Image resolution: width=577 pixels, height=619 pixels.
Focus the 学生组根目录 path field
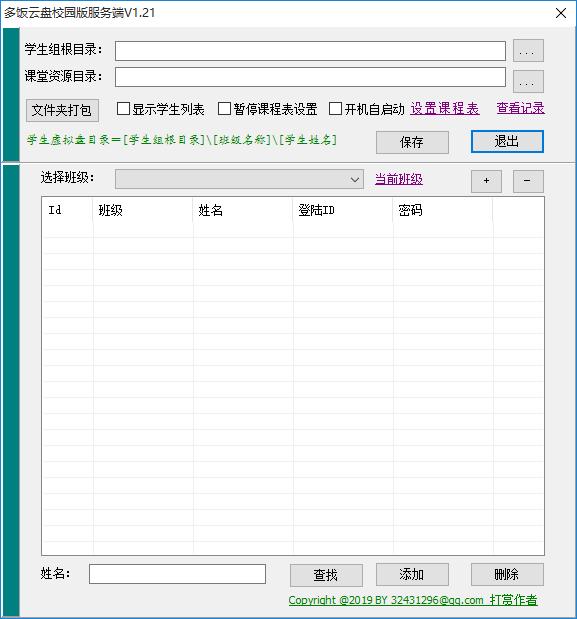coord(310,51)
